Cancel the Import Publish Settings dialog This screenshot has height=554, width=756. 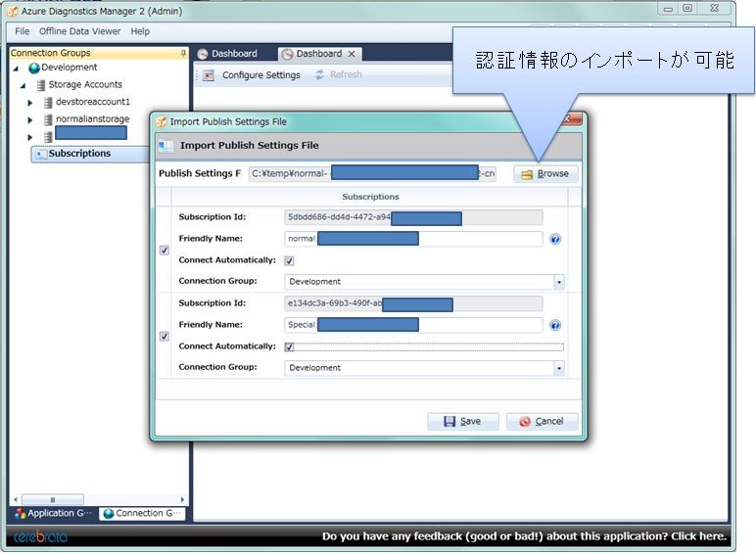tap(542, 422)
